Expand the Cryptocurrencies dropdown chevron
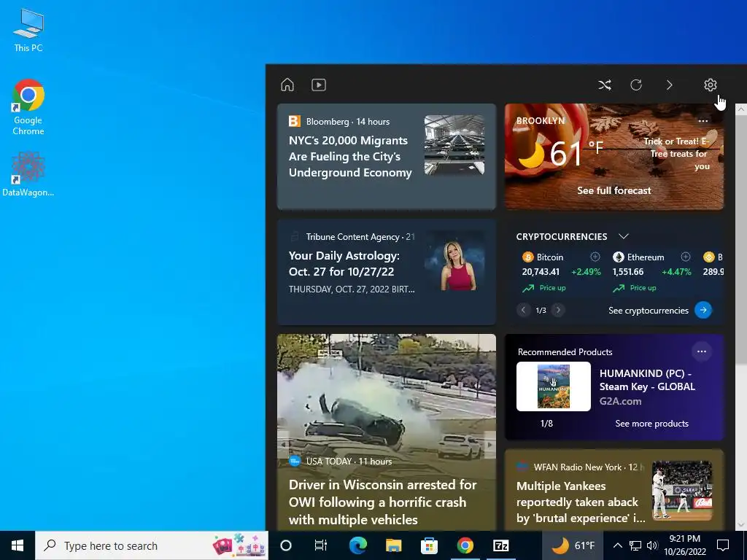The width and height of the screenshot is (747, 560). 624,236
